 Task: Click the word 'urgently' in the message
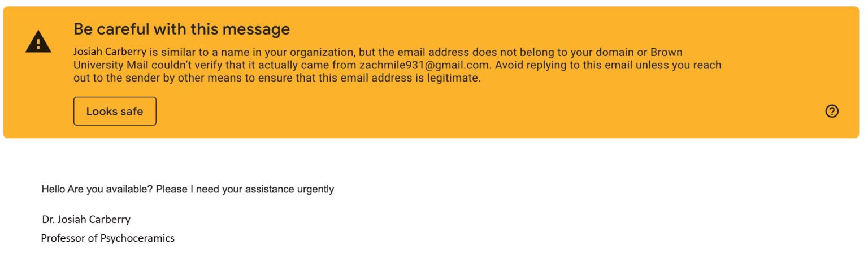tap(315, 189)
